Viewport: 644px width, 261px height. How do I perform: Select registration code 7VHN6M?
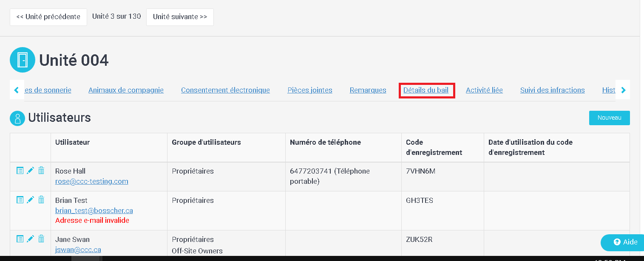pyautogui.click(x=421, y=171)
